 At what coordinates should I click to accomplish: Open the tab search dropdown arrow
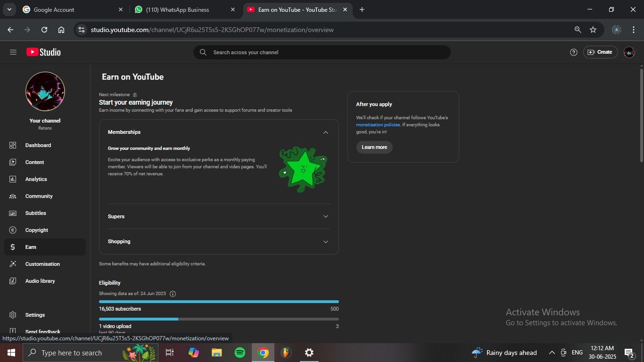point(9,9)
